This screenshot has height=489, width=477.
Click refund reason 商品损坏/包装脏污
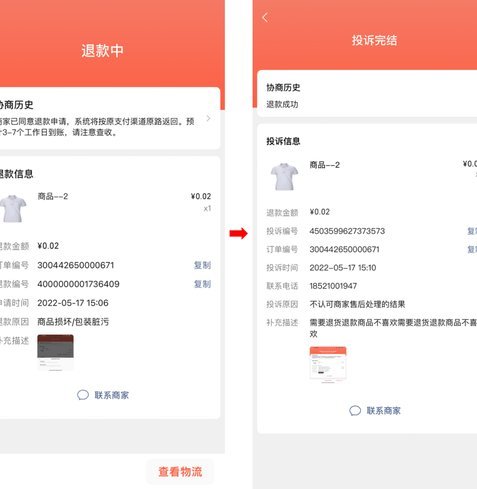tap(73, 322)
